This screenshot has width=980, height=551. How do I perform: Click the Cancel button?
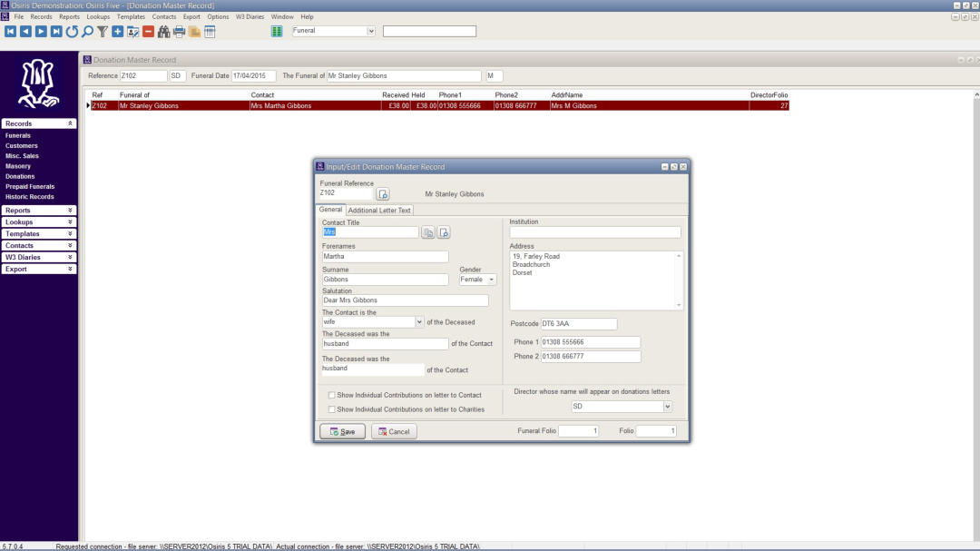point(394,431)
